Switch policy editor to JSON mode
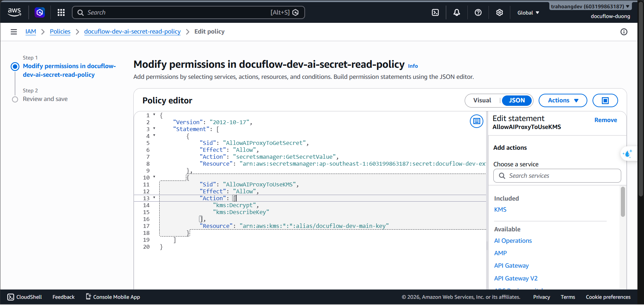This screenshot has width=644, height=305. [517, 101]
